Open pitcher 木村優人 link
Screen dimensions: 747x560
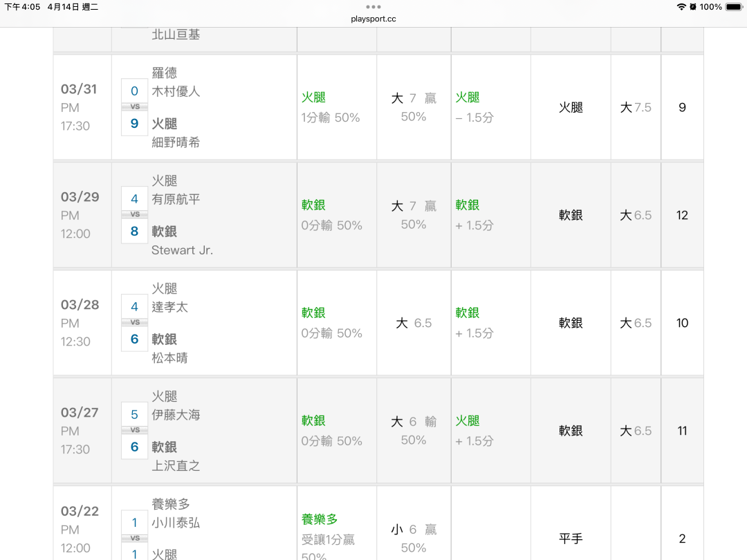176,91
